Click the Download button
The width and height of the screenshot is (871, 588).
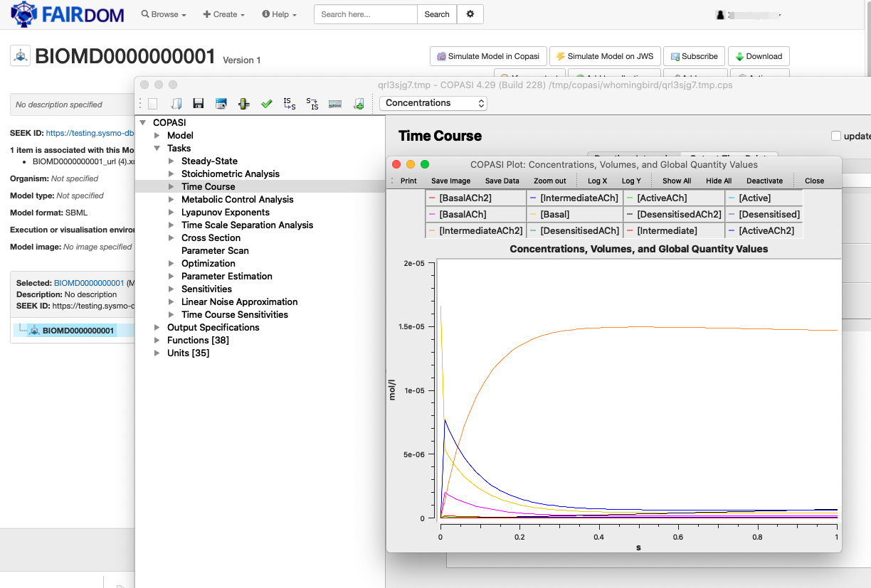click(759, 55)
